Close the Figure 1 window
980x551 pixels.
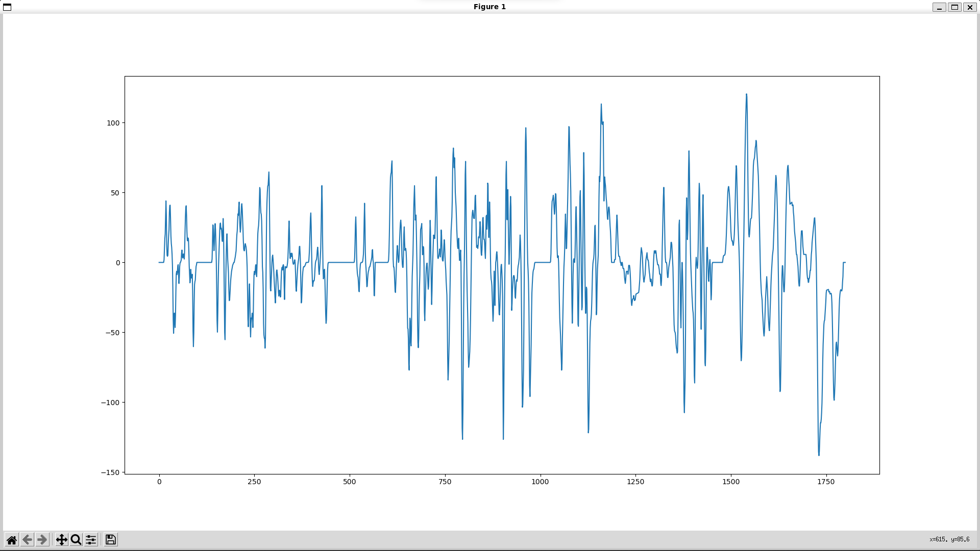click(x=970, y=7)
